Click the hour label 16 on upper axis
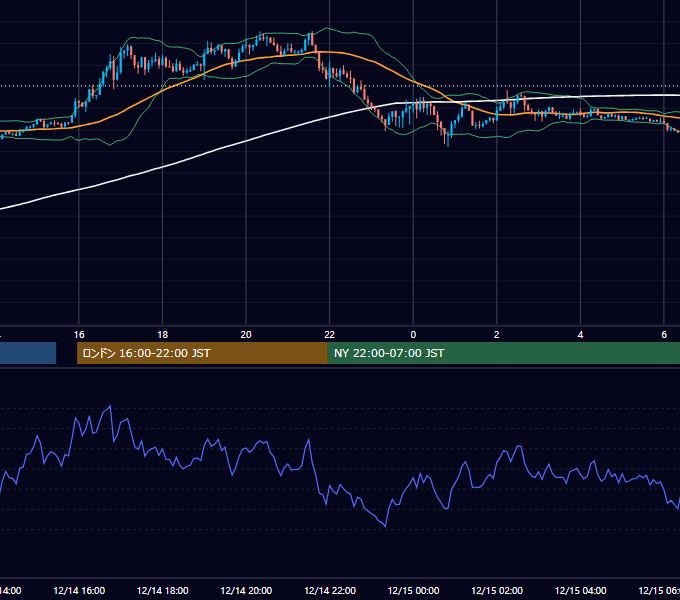680x600 pixels. 79,335
